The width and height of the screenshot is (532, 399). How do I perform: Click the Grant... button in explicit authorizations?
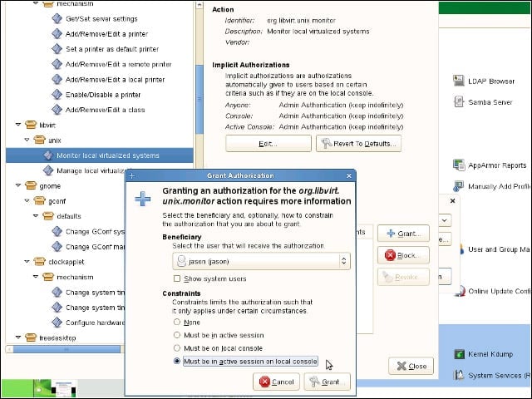403,234
